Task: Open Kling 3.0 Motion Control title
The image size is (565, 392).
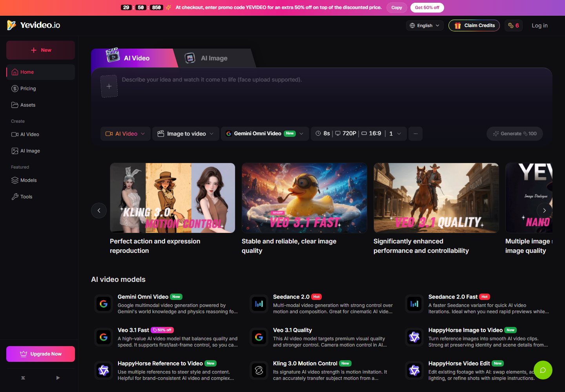Action: coord(305,363)
